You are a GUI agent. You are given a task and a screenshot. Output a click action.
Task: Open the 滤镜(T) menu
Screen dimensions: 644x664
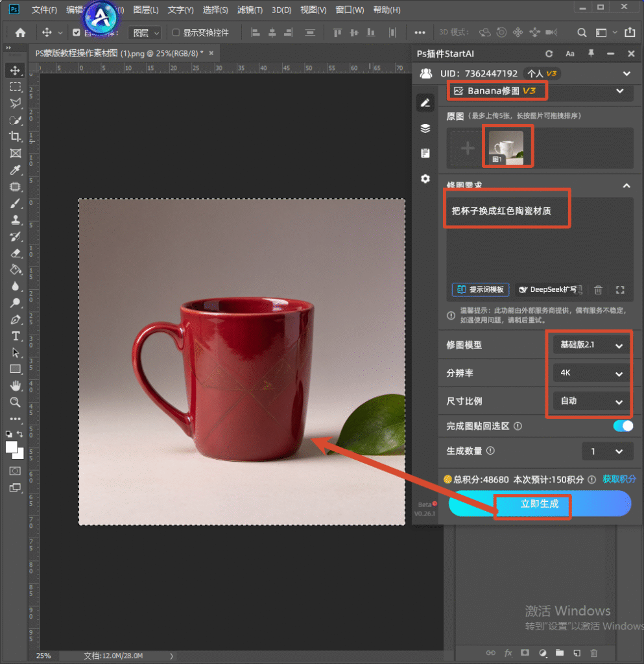[250, 10]
